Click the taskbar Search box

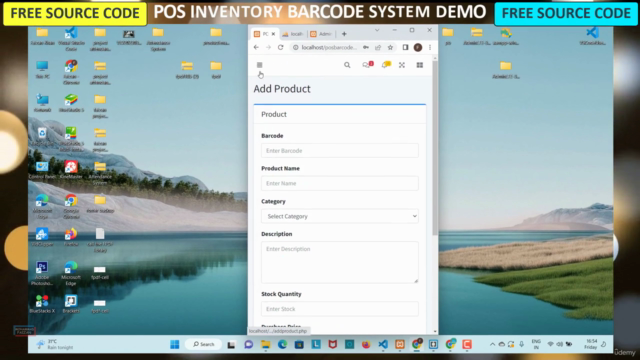204,344
